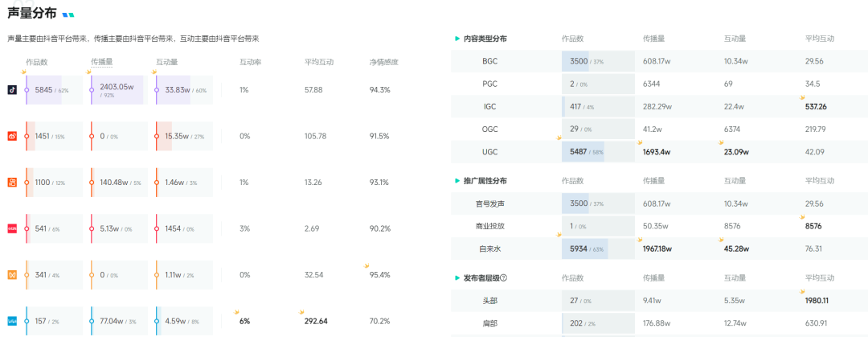Click the 5487 / 58% bar in UGC row
The height and width of the screenshot is (337, 868).
click(x=599, y=152)
